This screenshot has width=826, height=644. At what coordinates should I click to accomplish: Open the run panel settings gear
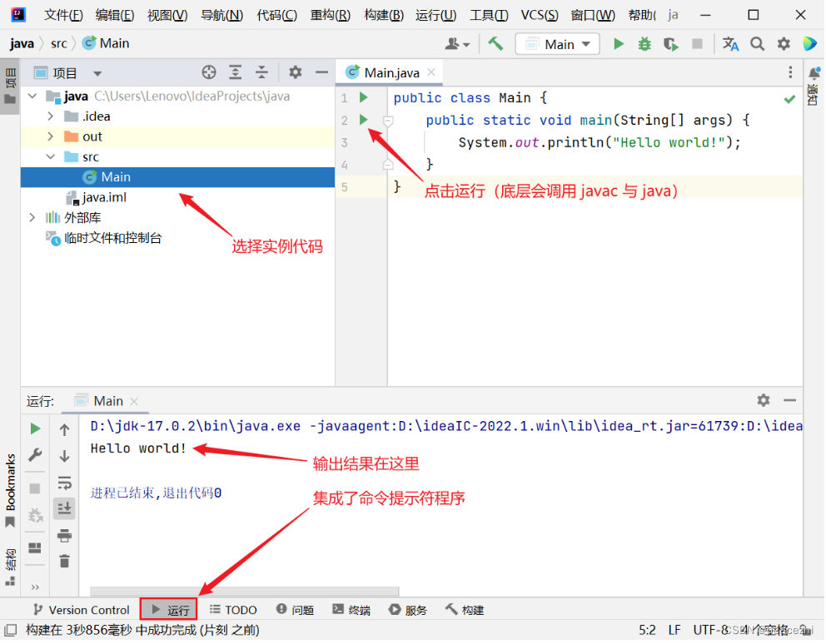click(764, 401)
